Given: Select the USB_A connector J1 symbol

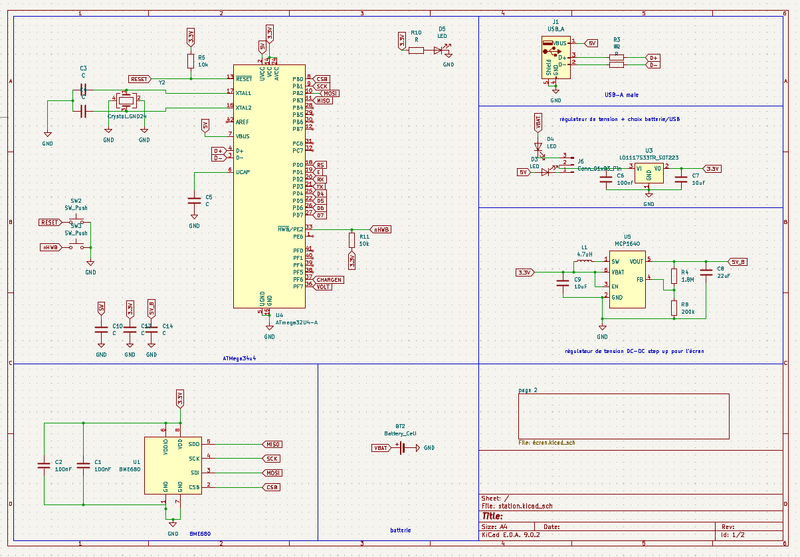Looking at the screenshot, I should coord(556,57).
